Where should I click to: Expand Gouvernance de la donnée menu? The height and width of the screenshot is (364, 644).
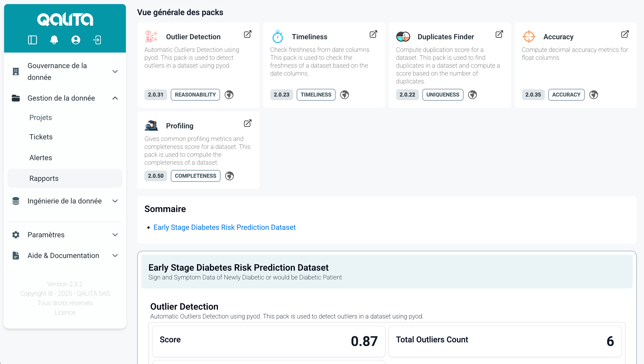tap(115, 71)
